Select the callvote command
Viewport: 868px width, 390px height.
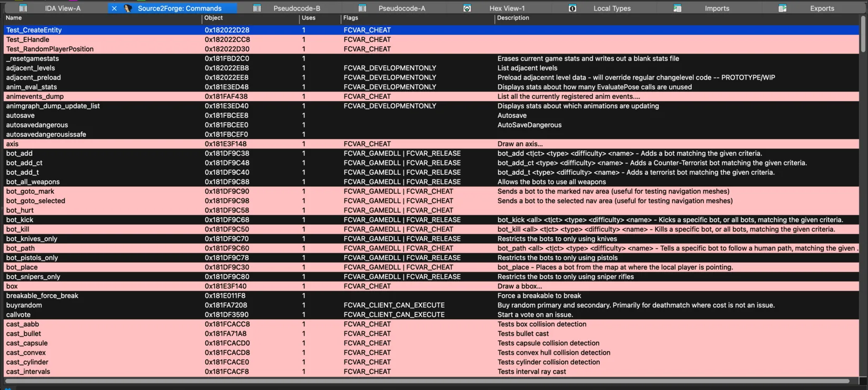pos(431,314)
